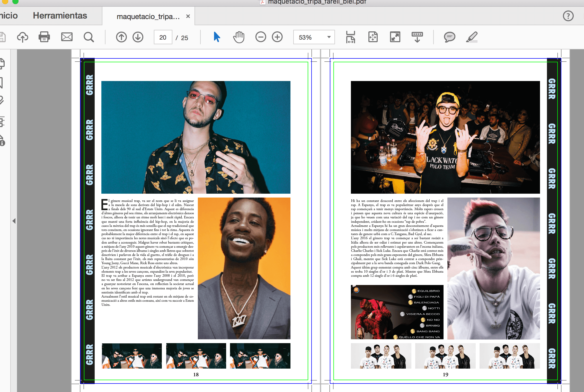Open page thumbnails sidebar icon
The height and width of the screenshot is (392, 584).
[x=2, y=64]
